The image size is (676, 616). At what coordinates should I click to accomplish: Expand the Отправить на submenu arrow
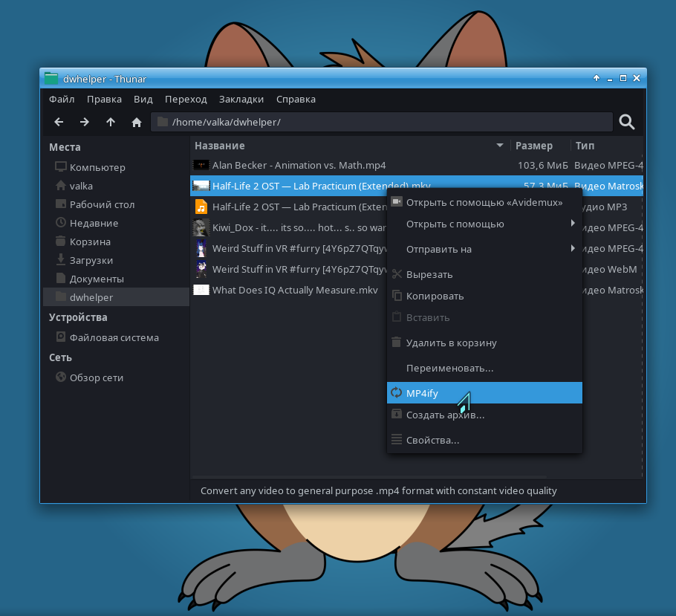573,248
